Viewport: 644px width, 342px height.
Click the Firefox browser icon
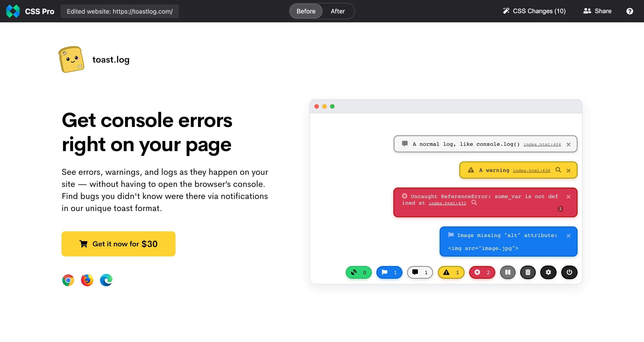click(87, 280)
